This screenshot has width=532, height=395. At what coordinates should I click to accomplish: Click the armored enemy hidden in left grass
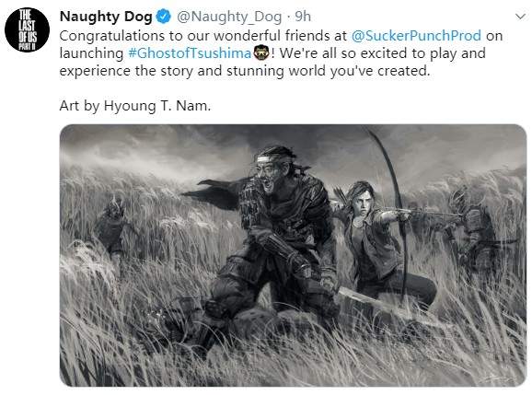coord(111,224)
